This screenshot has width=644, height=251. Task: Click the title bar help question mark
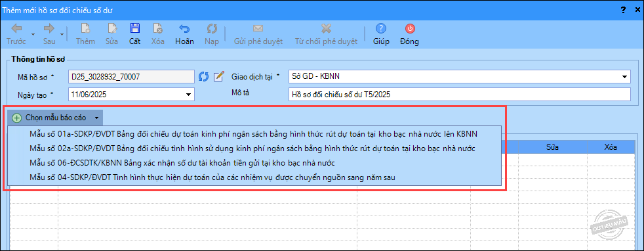coord(623,10)
